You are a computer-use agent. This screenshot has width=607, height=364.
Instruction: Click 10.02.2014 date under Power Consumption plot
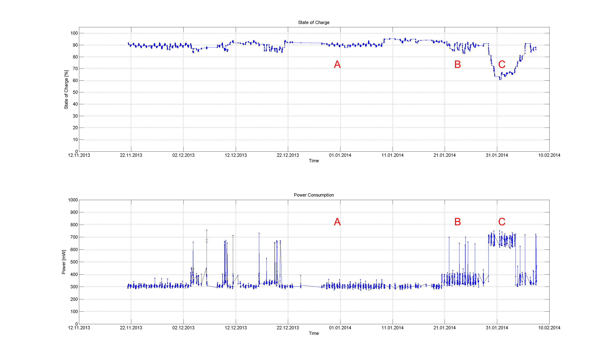[x=549, y=328]
